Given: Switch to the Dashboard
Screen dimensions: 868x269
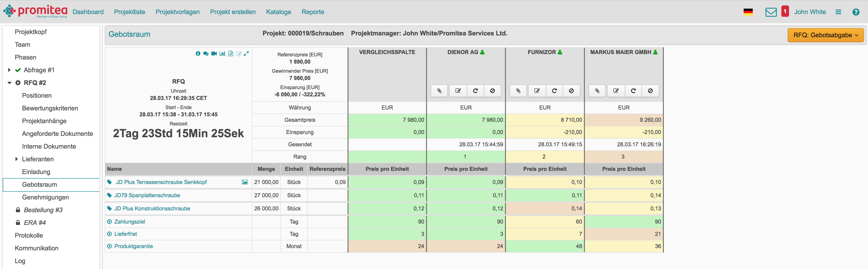Looking at the screenshot, I should (88, 12).
